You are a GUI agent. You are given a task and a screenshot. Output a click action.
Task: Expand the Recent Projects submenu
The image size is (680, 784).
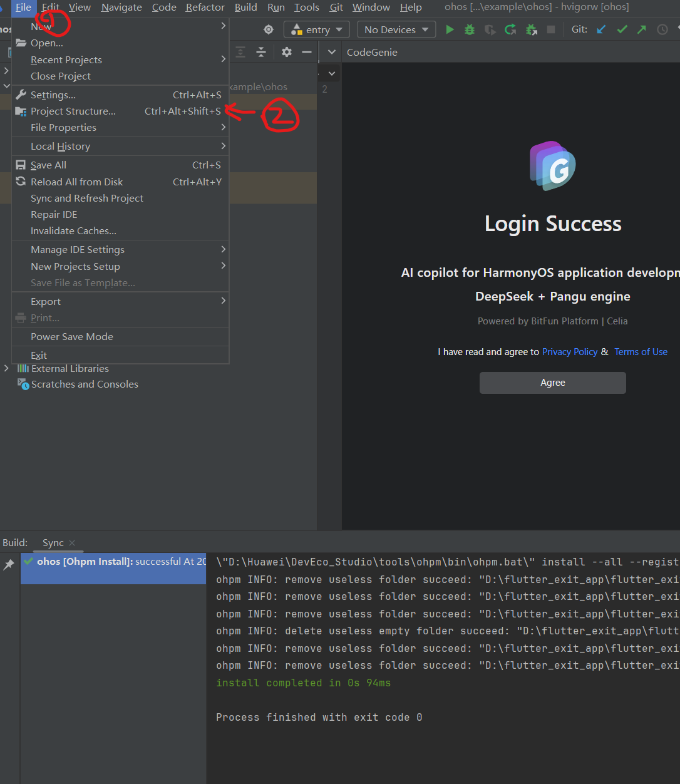click(x=224, y=59)
